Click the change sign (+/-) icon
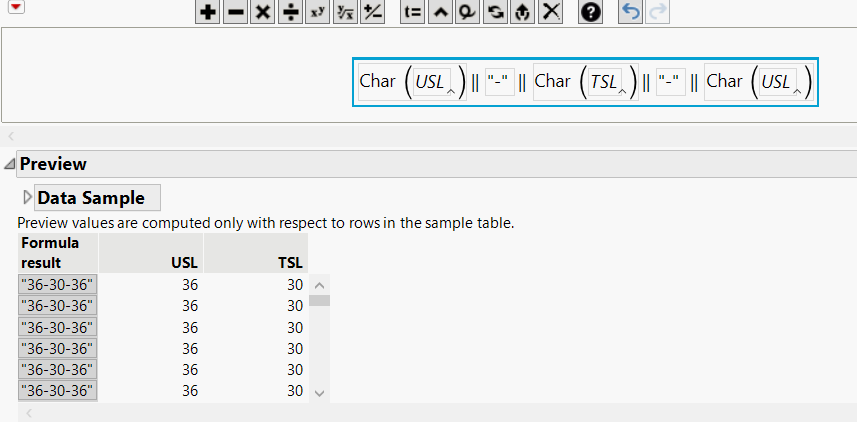The image size is (857, 422). pyautogui.click(x=372, y=12)
